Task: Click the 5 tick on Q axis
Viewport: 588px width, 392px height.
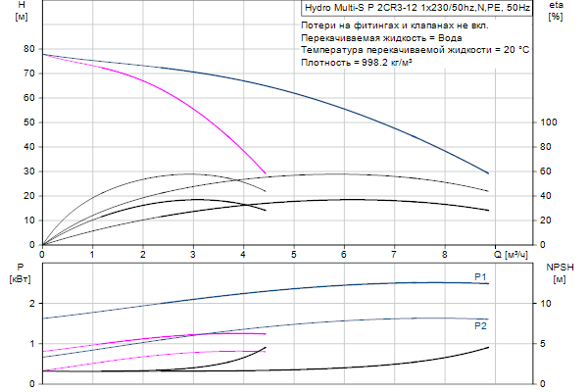Action: pos(293,254)
